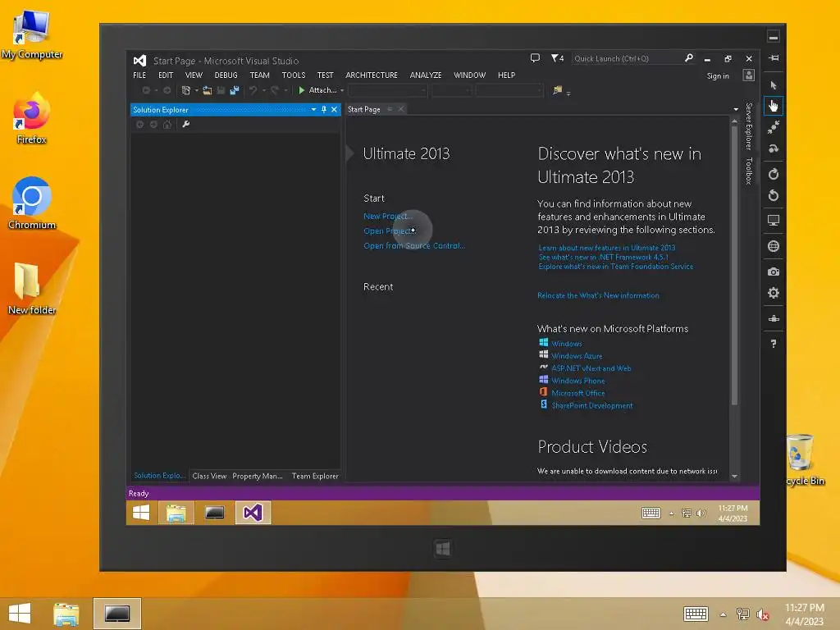Click the Redo toolbar icon
Viewport: 840px width, 630px height.
(x=274, y=90)
